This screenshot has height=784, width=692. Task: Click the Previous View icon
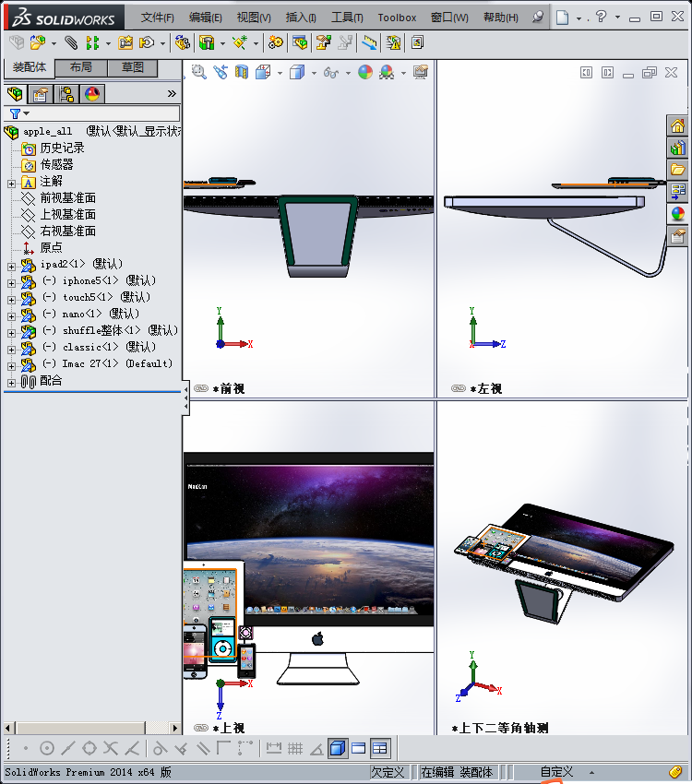(x=220, y=73)
